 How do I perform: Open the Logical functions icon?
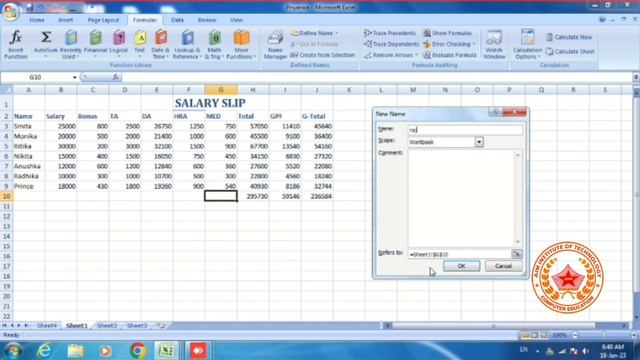tap(119, 44)
